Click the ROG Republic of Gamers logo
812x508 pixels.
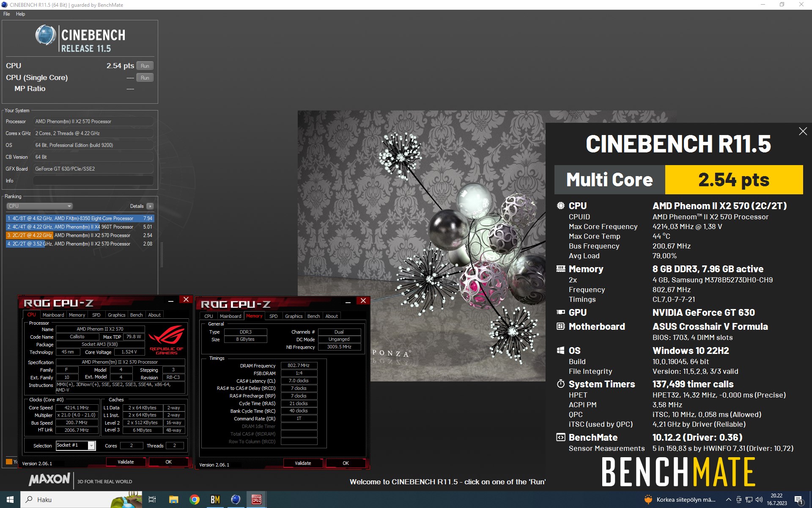tap(167, 340)
